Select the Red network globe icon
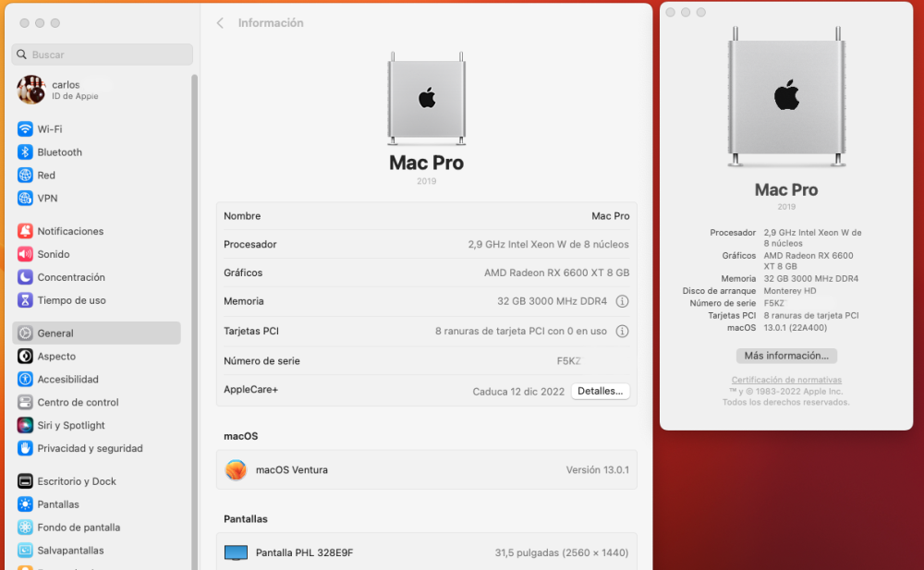Viewport: 924px width, 570px height. click(25, 175)
